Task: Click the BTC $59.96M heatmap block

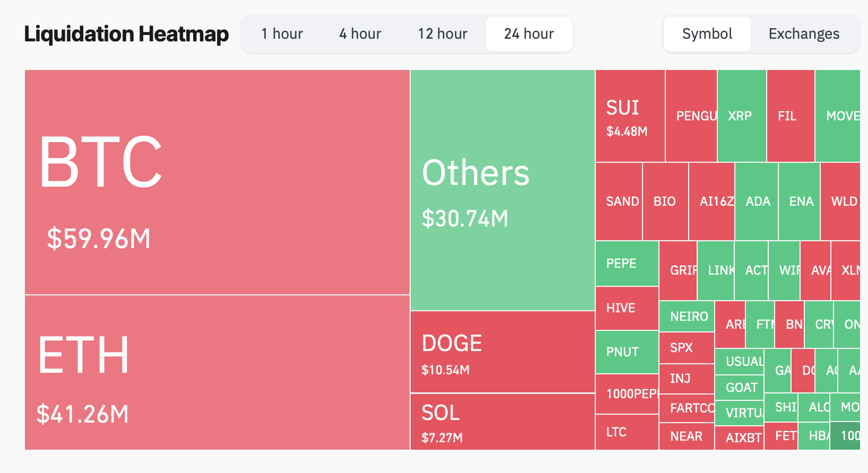Action: (217, 182)
